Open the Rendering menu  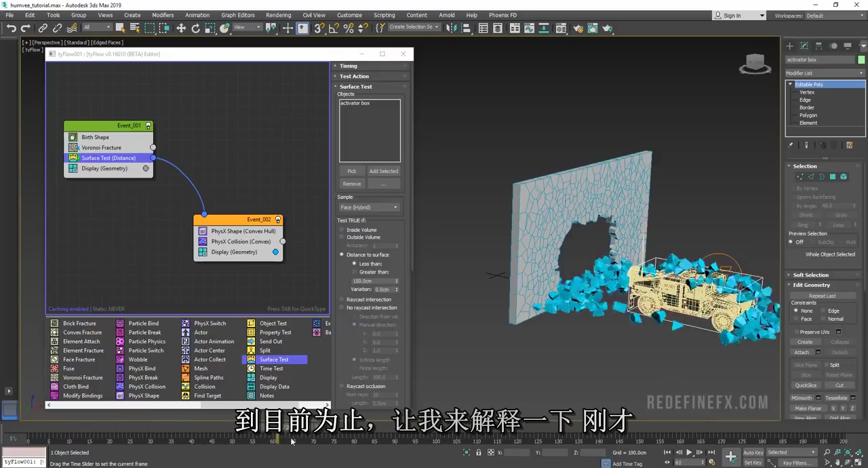279,15
